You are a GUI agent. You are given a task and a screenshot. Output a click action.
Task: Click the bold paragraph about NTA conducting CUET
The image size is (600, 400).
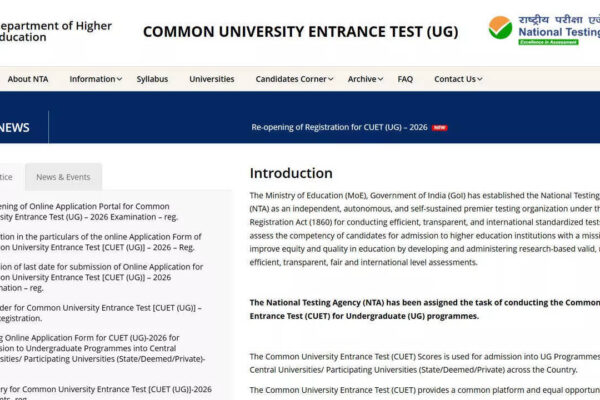coord(425,309)
